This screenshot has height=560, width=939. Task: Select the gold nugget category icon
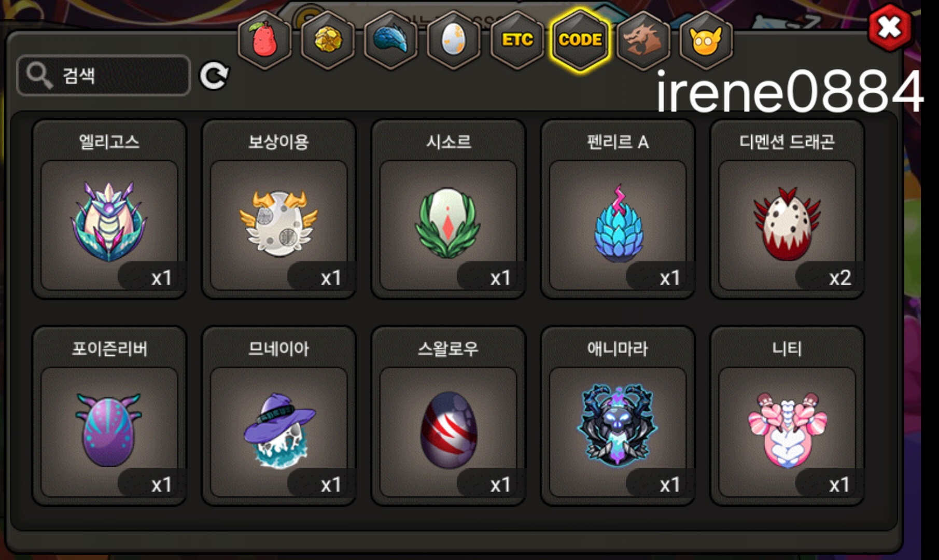[328, 40]
